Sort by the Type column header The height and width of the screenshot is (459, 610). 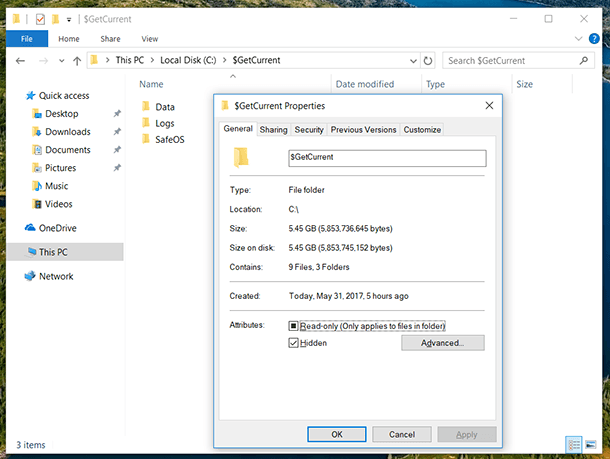point(435,84)
